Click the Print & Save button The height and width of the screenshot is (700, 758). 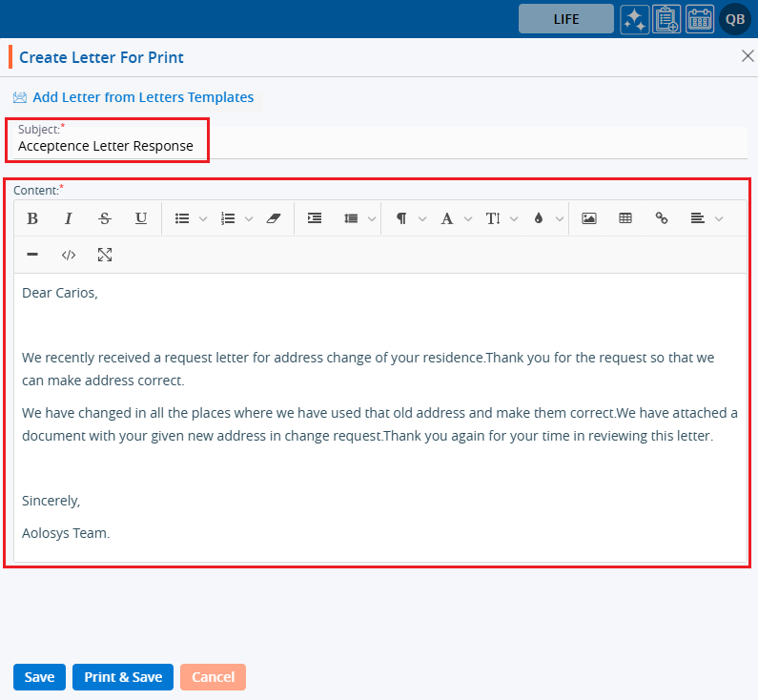123,677
